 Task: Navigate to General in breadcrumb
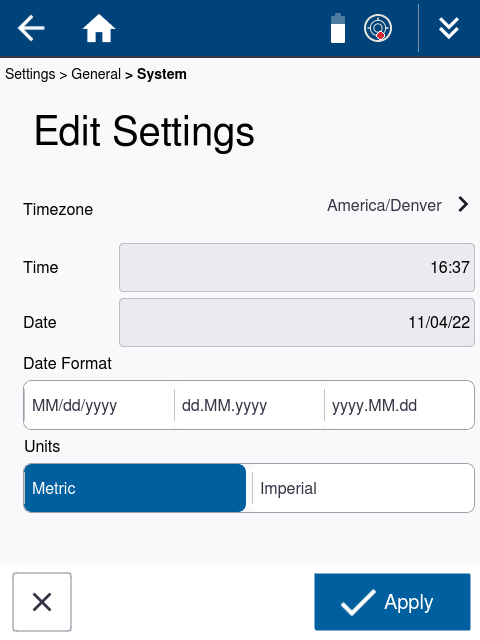tap(96, 74)
